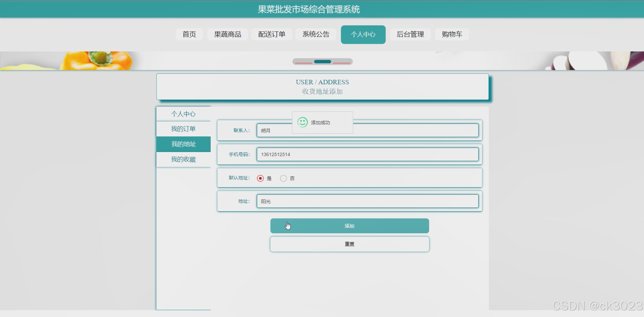Click the 手机号码 input field
This screenshot has width=644, height=317.
click(367, 154)
